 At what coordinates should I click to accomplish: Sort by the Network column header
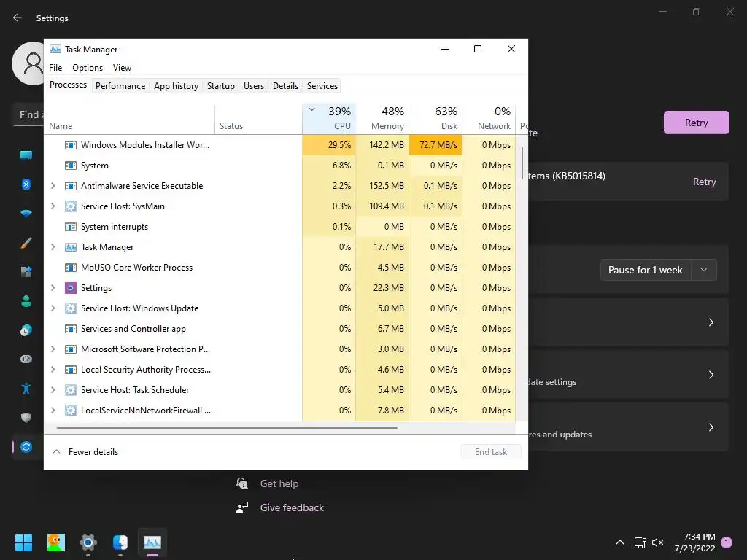point(489,119)
